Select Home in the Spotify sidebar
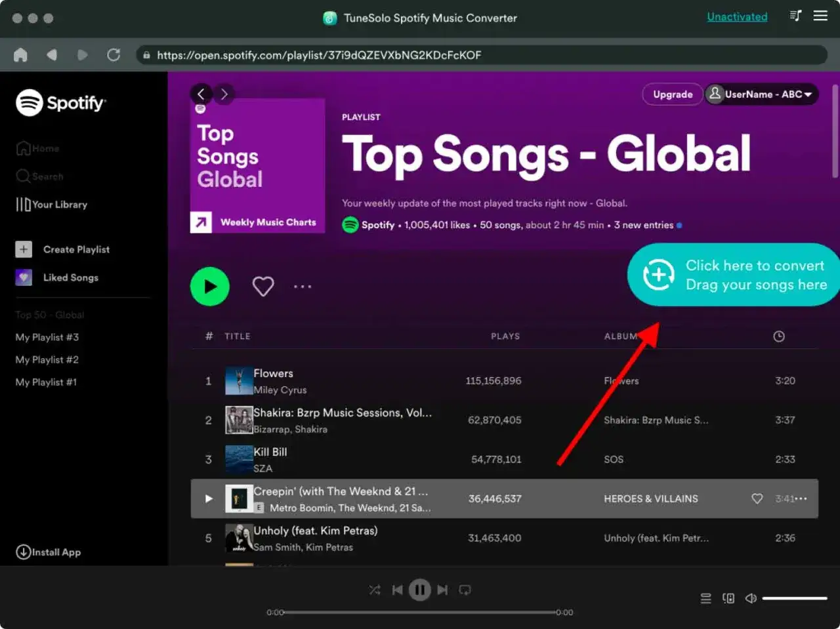 43,148
